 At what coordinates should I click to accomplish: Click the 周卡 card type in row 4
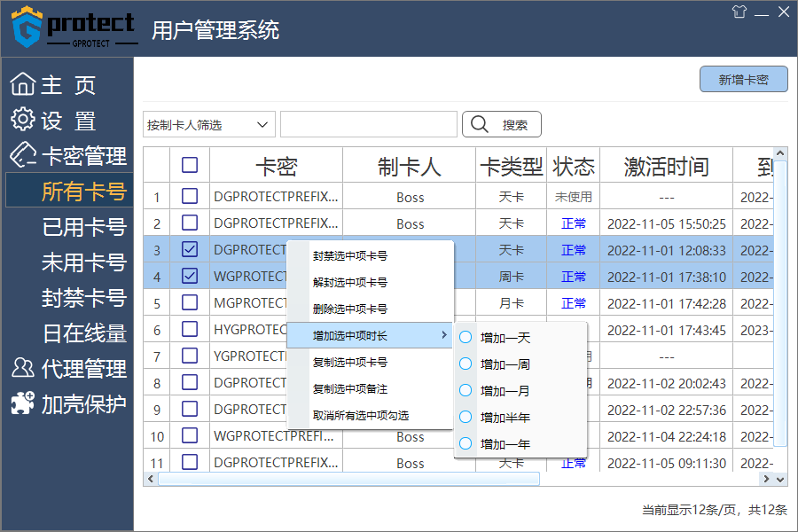(512, 277)
